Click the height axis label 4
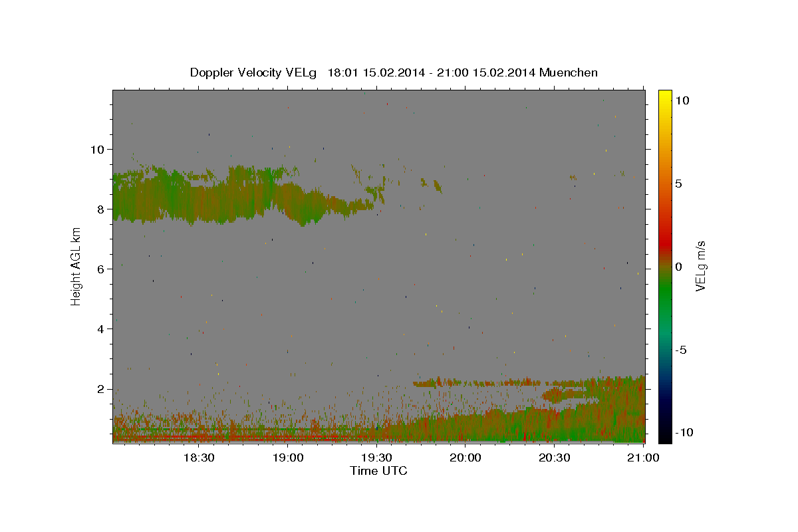This screenshot has height=532, width=798. [x=100, y=329]
